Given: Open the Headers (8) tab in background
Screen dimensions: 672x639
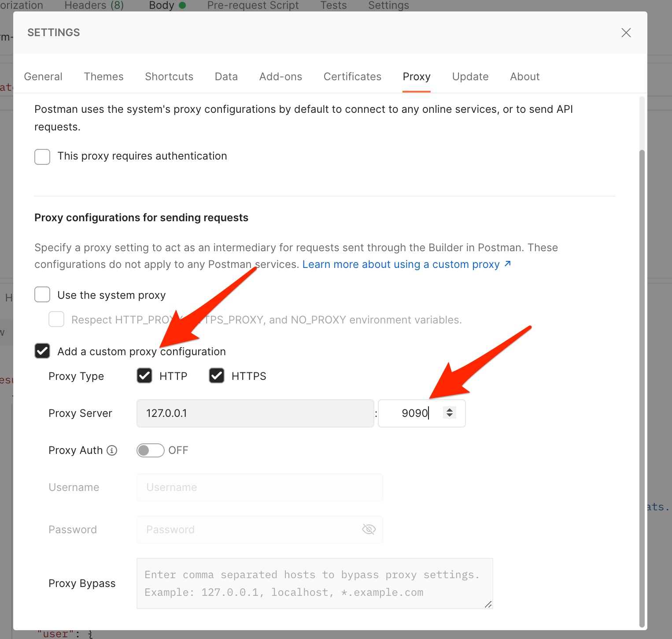Looking at the screenshot, I should click(94, 5).
